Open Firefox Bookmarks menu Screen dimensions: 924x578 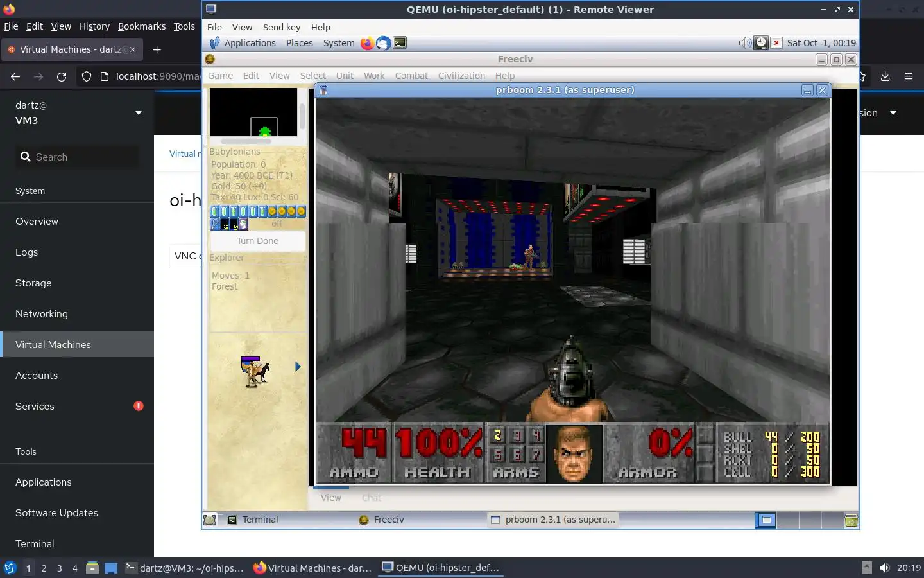(142, 26)
